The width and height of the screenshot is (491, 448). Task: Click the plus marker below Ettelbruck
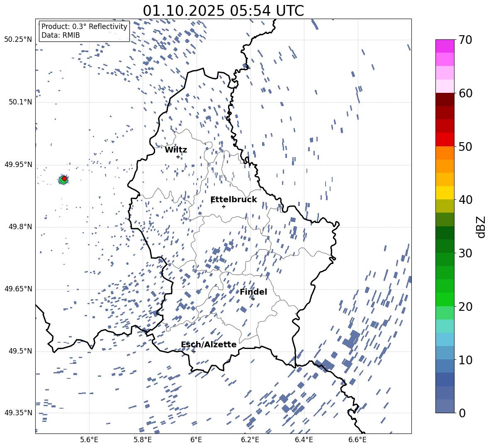(x=224, y=206)
